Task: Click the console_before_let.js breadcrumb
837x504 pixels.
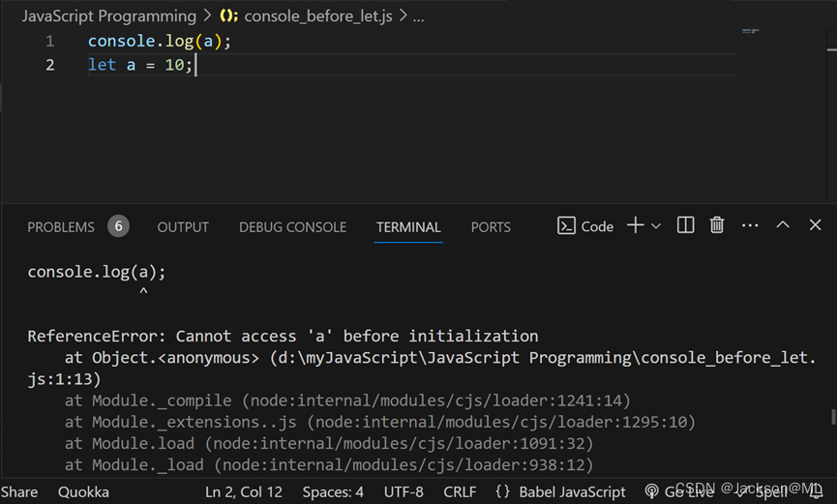Action: [318, 16]
